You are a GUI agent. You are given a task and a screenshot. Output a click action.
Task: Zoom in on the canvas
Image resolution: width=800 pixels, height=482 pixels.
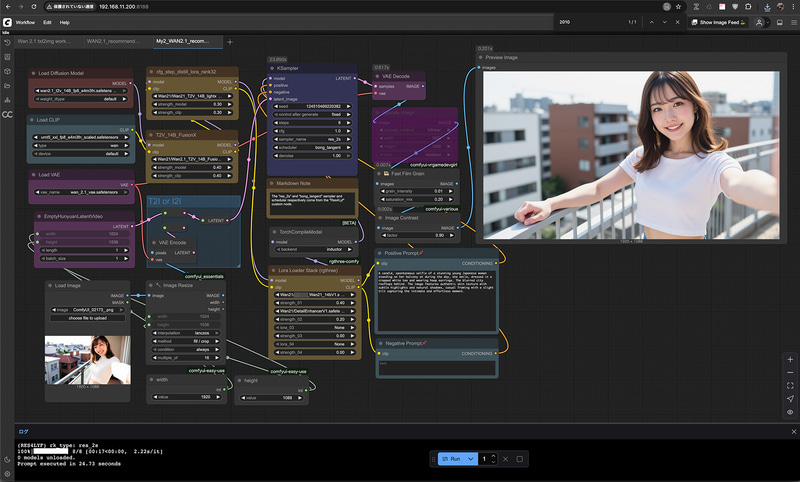(x=790, y=360)
